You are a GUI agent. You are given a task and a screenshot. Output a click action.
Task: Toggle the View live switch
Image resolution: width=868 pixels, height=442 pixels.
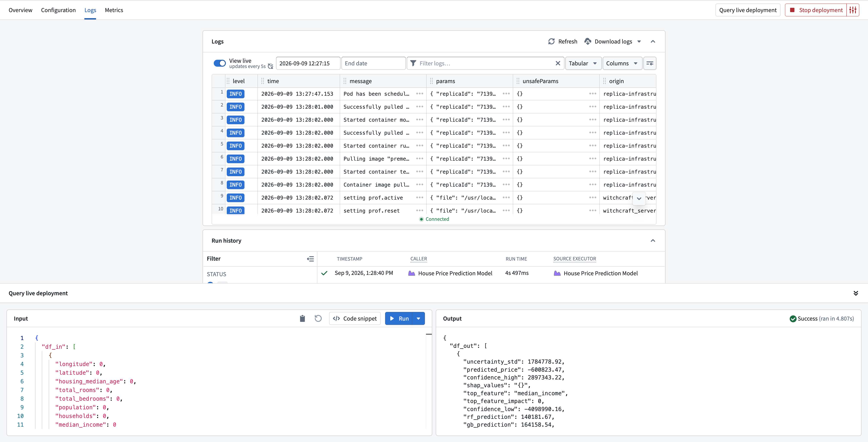coord(220,63)
